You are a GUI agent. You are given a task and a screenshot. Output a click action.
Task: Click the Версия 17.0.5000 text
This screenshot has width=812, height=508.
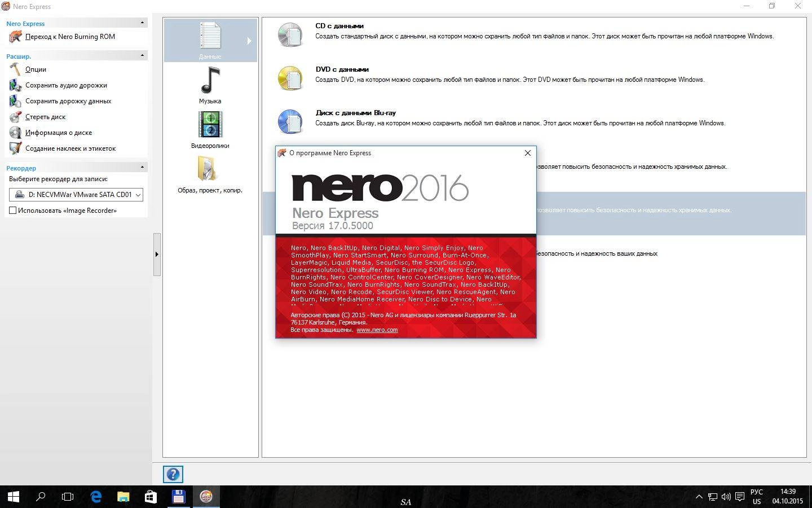coord(333,226)
